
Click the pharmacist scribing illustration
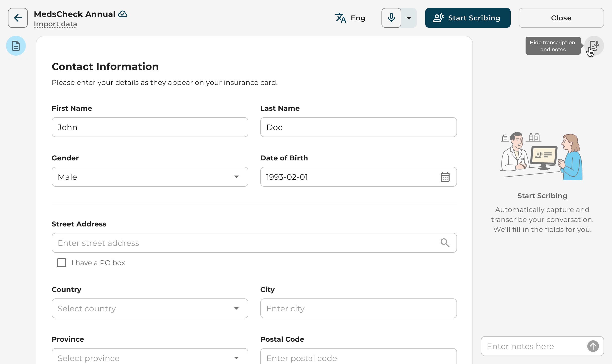pyautogui.click(x=541, y=156)
